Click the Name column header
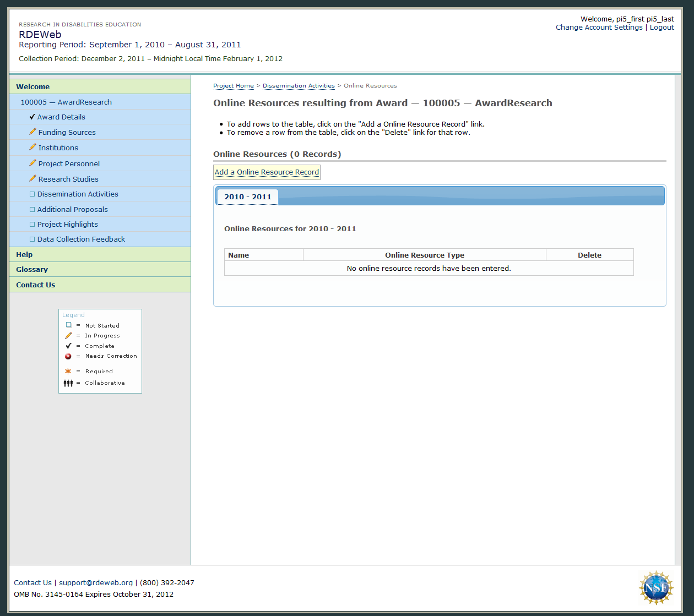The height and width of the screenshot is (616, 694). point(264,255)
